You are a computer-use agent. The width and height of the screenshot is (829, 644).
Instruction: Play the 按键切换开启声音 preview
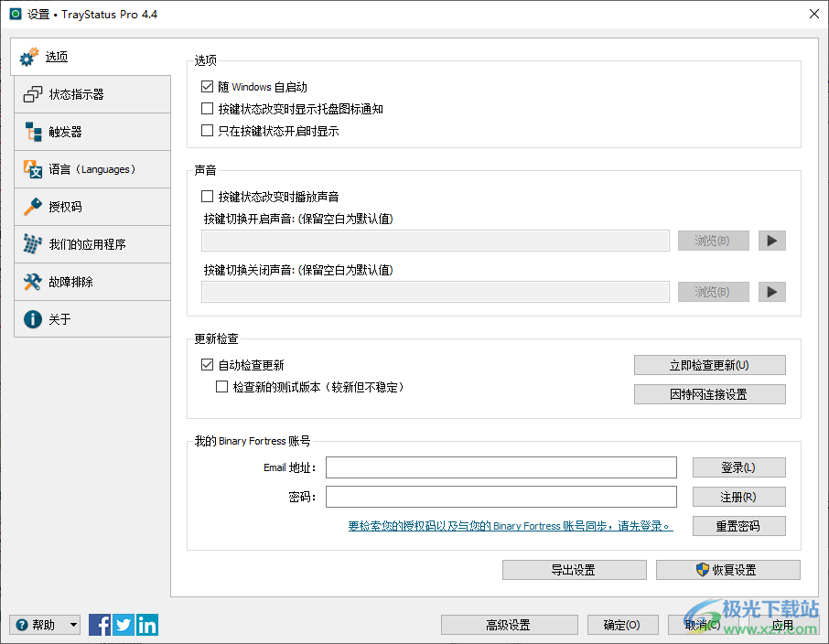click(771, 241)
